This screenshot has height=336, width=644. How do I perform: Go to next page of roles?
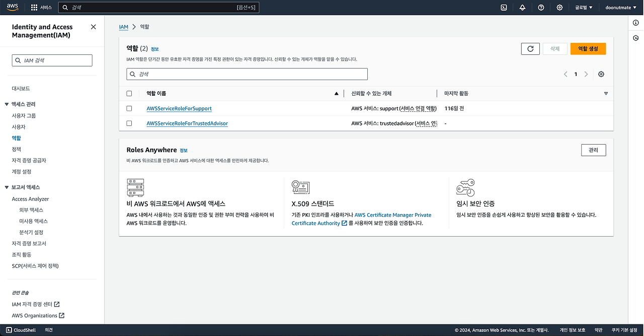tap(586, 74)
